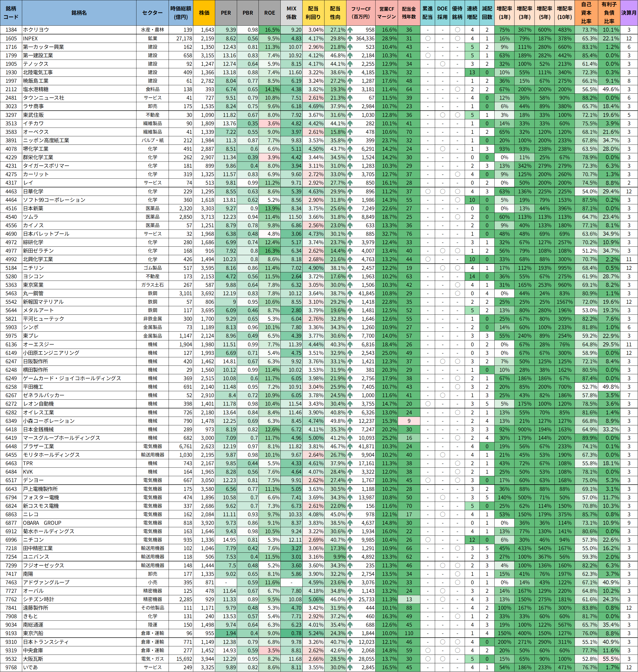Click the stock code cell 6249

point(11,378)
